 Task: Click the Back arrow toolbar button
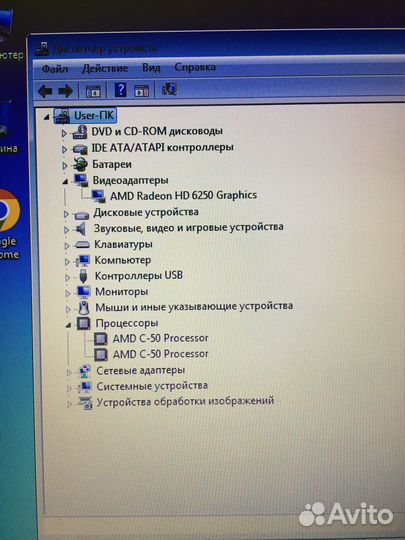[45, 91]
